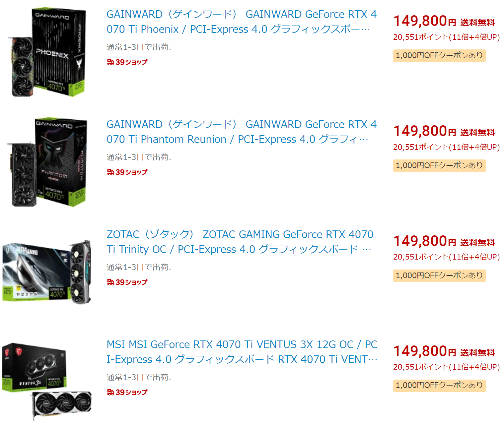This screenshot has height=424, width=504.
Task: Click 1,000円OFF coupon badge on Phantom Reunion listing
Action: pos(439,165)
